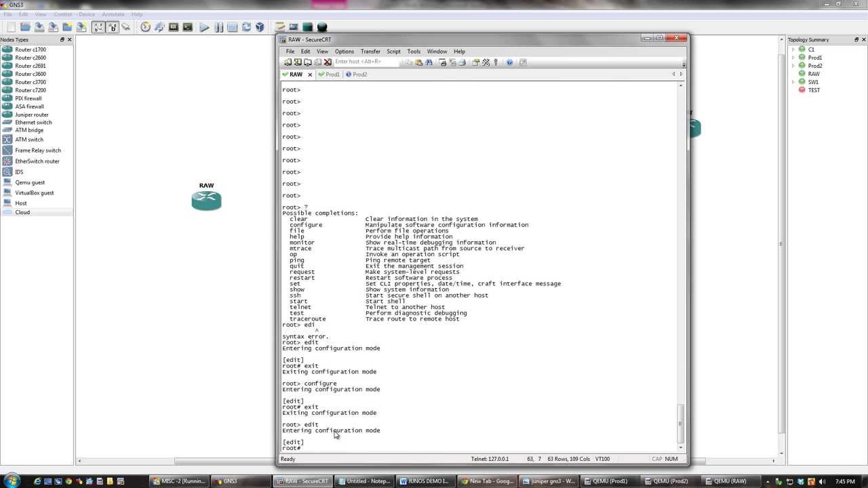
Task: Click SecureCRT Connect icon
Action: (x=288, y=62)
